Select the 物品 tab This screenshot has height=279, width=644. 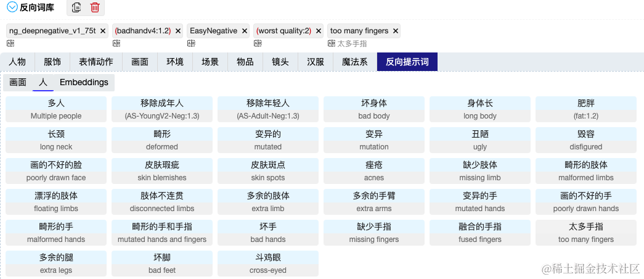(x=245, y=62)
